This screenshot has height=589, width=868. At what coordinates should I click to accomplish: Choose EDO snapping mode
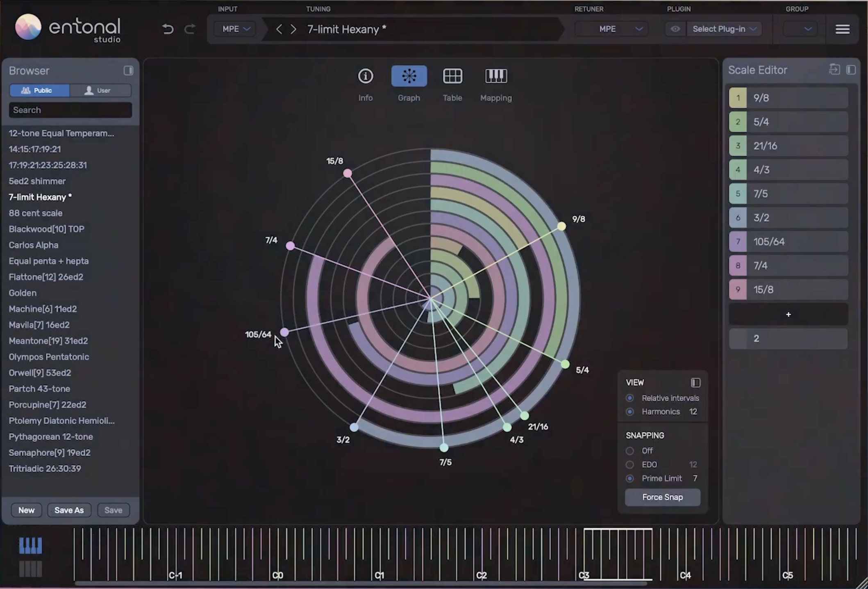point(630,465)
